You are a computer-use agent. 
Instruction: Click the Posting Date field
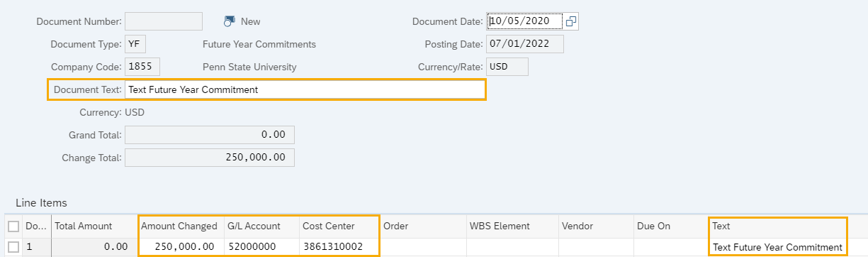(524, 44)
